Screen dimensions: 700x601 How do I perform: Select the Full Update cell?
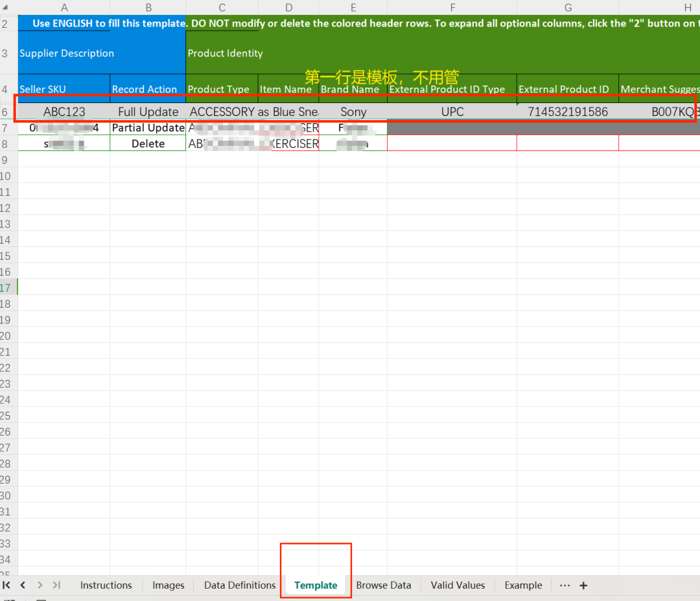(148, 112)
